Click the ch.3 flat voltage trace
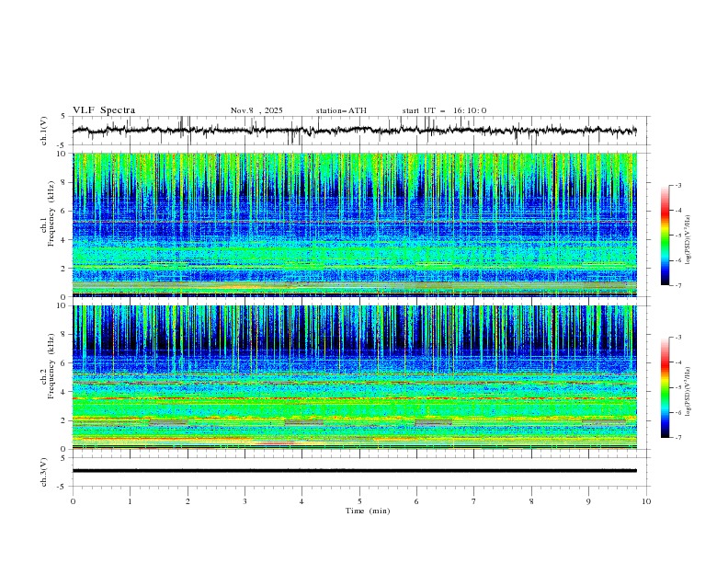The image size is (728, 563). [354, 471]
